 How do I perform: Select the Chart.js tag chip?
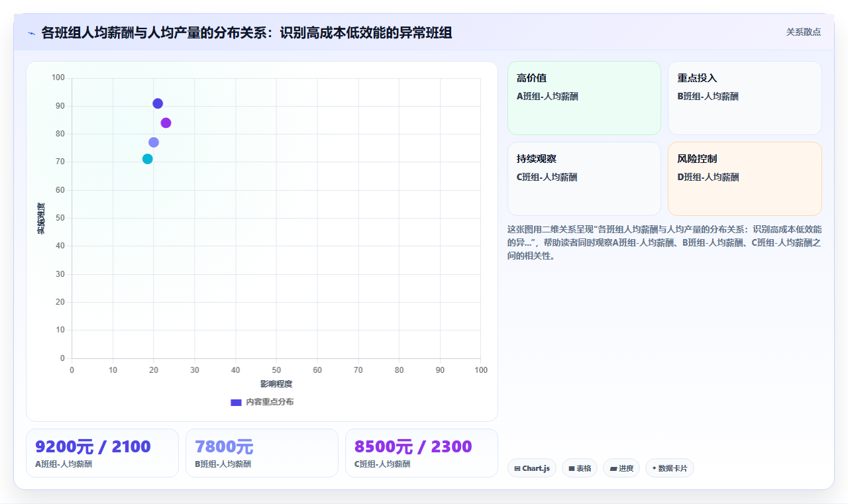point(531,468)
